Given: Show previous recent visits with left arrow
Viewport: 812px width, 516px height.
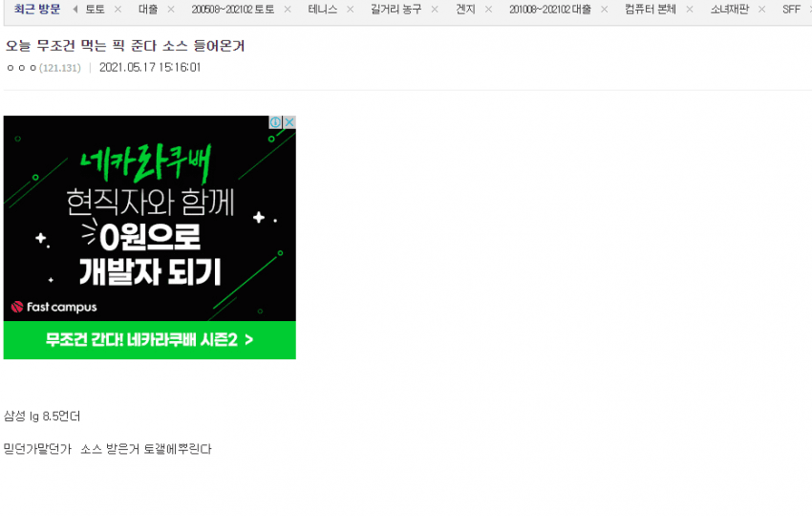Looking at the screenshot, I should coord(75,10).
